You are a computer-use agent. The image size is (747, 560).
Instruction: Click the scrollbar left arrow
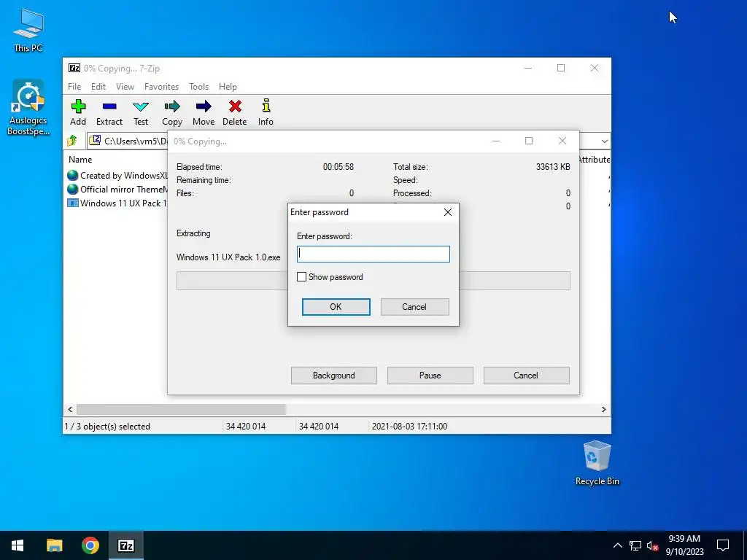(x=70, y=409)
